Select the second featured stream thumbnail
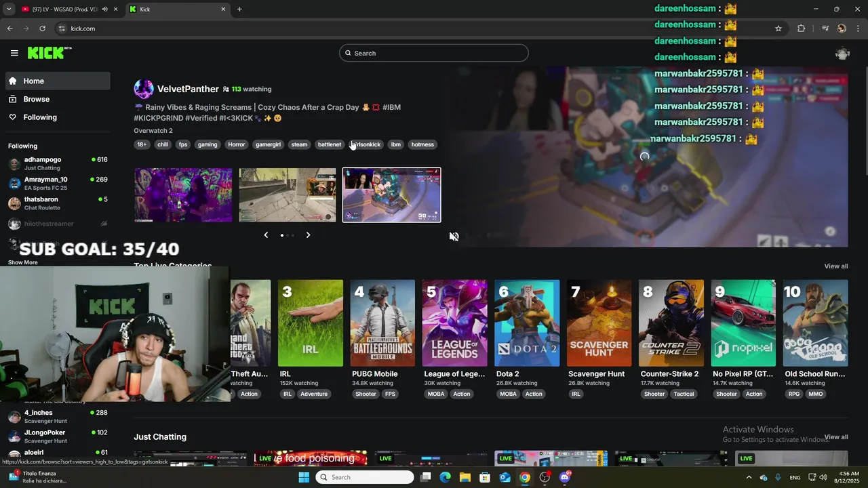 click(x=288, y=195)
